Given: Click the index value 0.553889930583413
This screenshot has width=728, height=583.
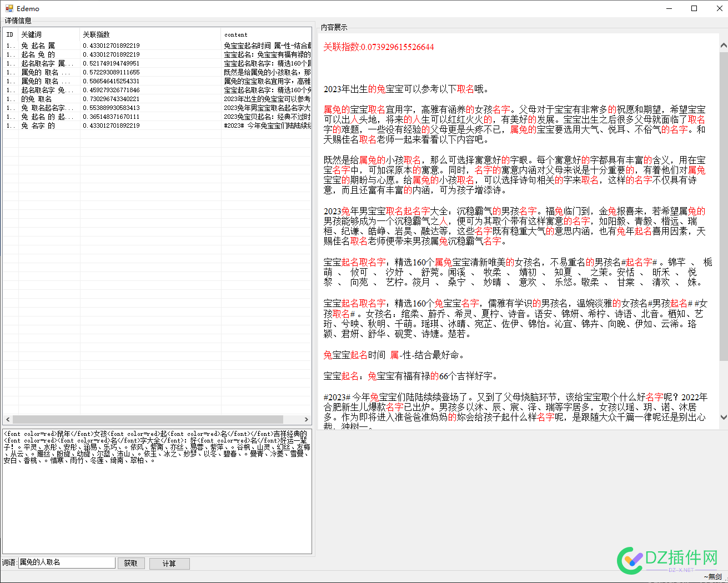Looking at the screenshot, I should coord(111,108).
